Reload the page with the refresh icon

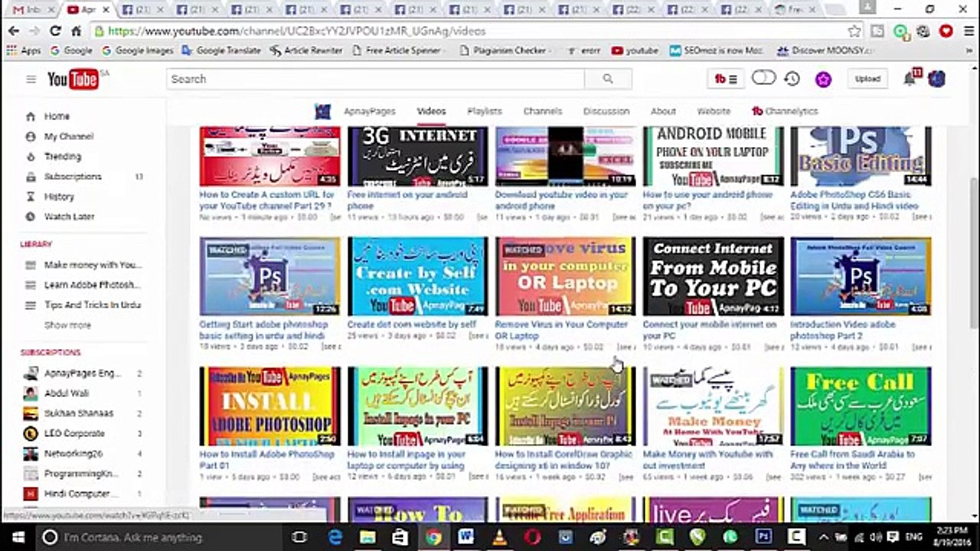(55, 31)
